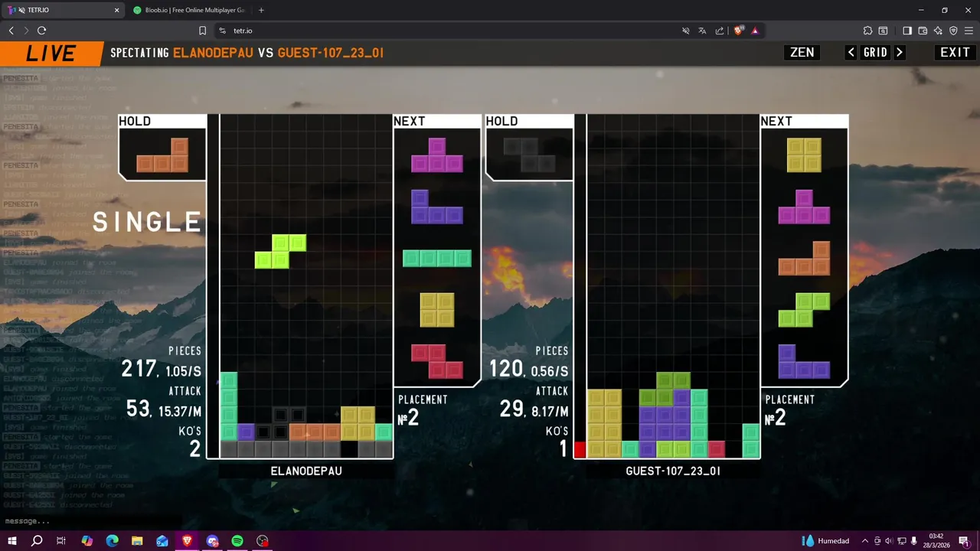This screenshot has width=980, height=551.
Task: Click pieces count '217' stat
Action: (x=139, y=370)
